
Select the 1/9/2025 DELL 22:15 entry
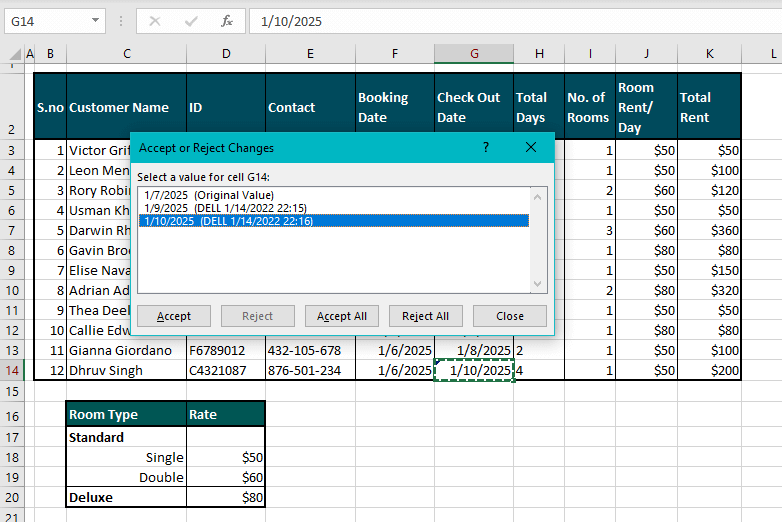pos(334,208)
